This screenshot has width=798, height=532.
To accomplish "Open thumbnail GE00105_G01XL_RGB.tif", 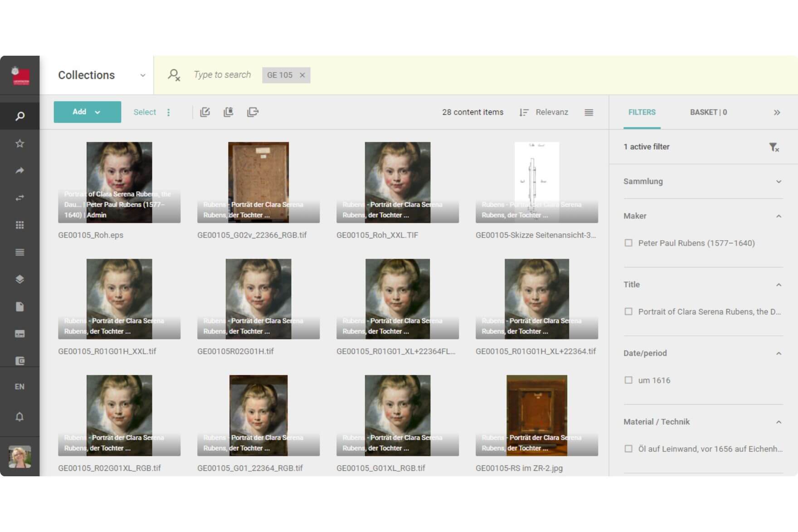I will [x=398, y=416].
